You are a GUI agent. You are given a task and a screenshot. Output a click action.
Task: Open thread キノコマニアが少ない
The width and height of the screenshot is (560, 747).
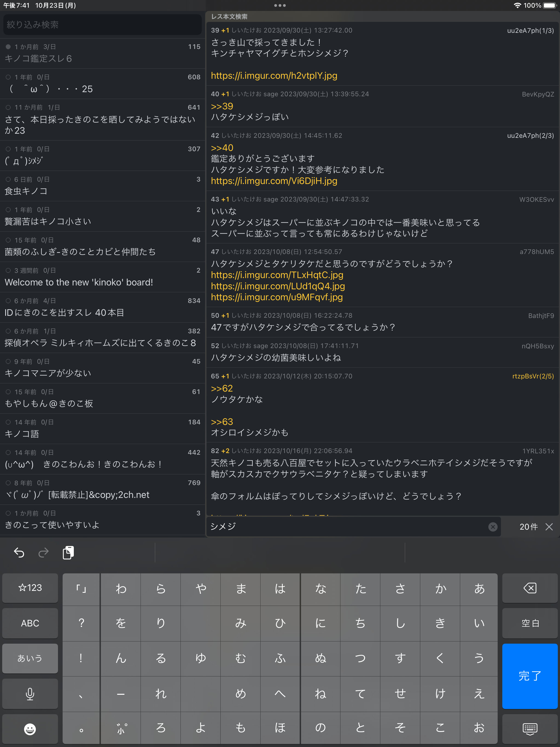(102, 368)
